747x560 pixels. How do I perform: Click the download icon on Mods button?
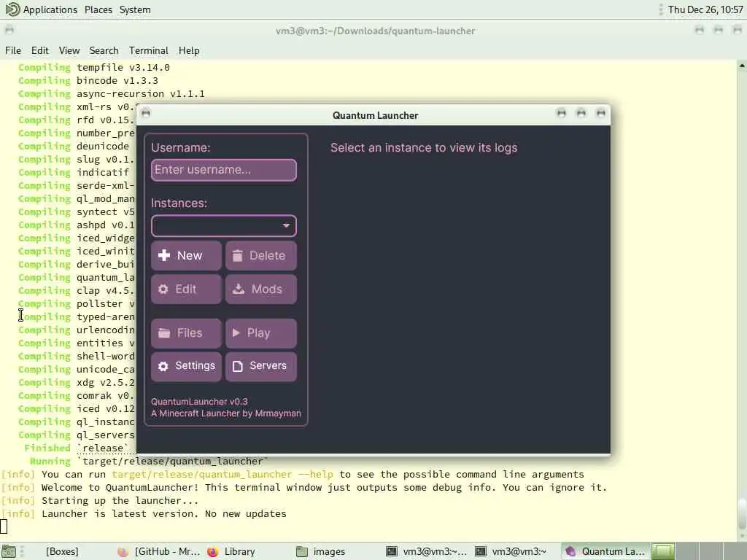point(239,289)
